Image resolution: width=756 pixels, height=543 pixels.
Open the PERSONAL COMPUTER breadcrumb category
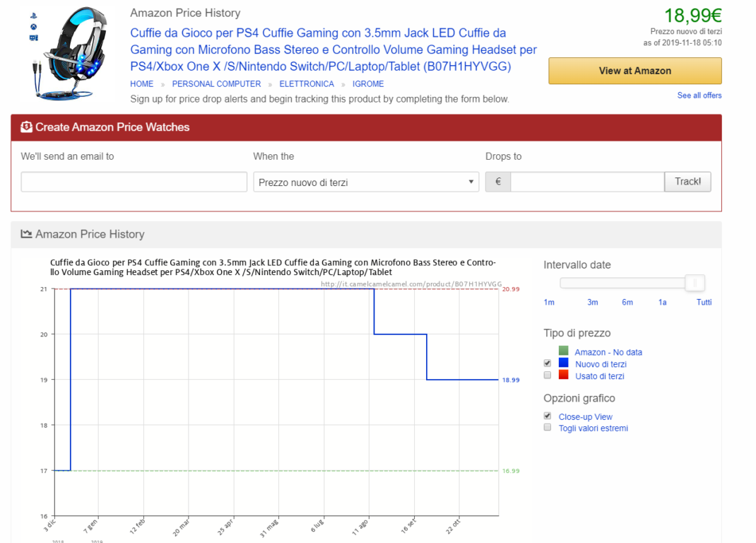coord(216,84)
